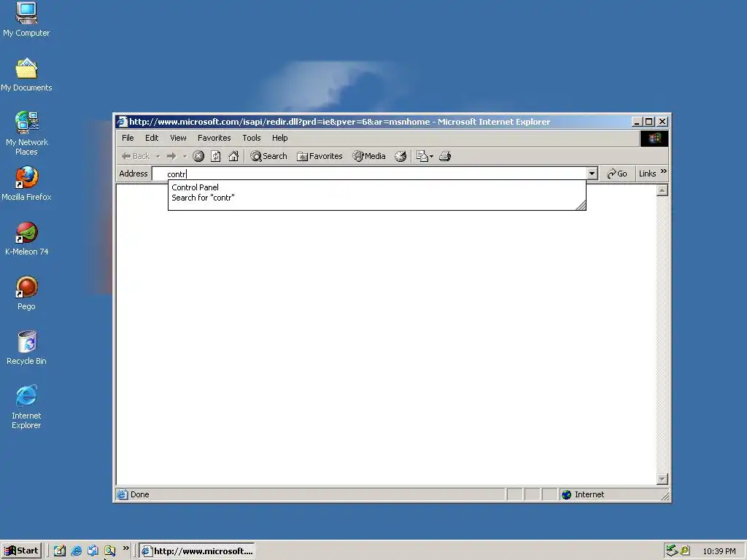Open the My Documents desktop icon
Image resolution: width=747 pixels, height=560 pixels.
point(26,75)
